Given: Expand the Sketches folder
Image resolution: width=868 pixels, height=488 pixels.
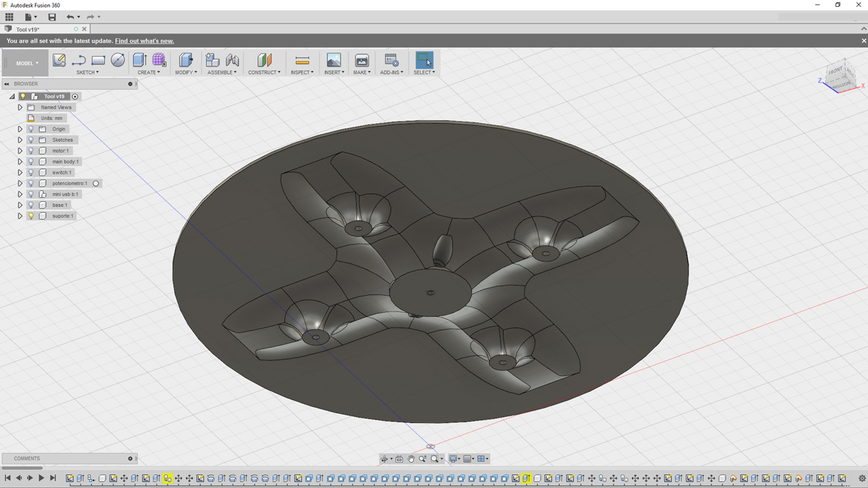Looking at the screenshot, I should pos(20,140).
